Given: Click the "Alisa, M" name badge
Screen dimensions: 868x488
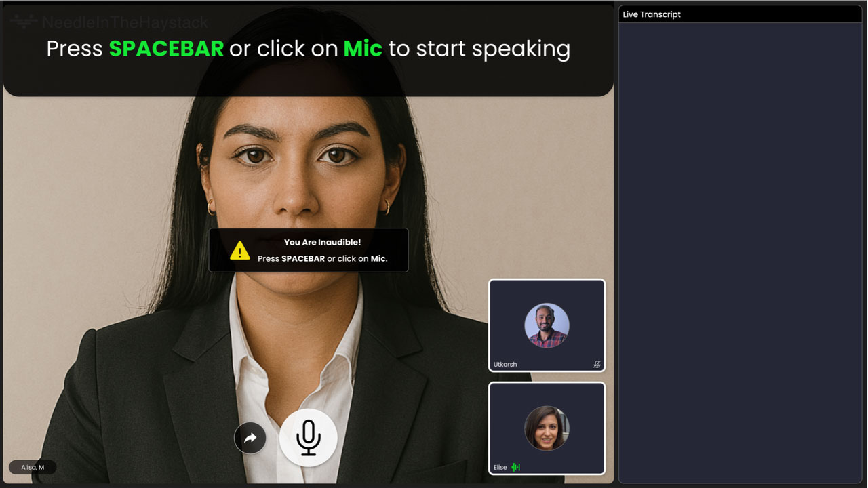Looking at the screenshot, I should click(33, 467).
